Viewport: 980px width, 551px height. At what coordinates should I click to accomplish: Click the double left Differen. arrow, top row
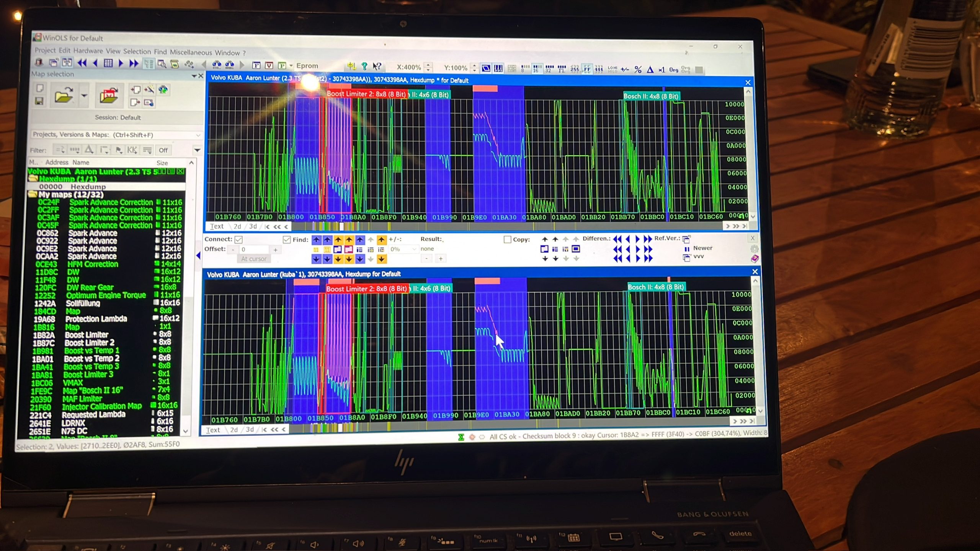(x=617, y=239)
